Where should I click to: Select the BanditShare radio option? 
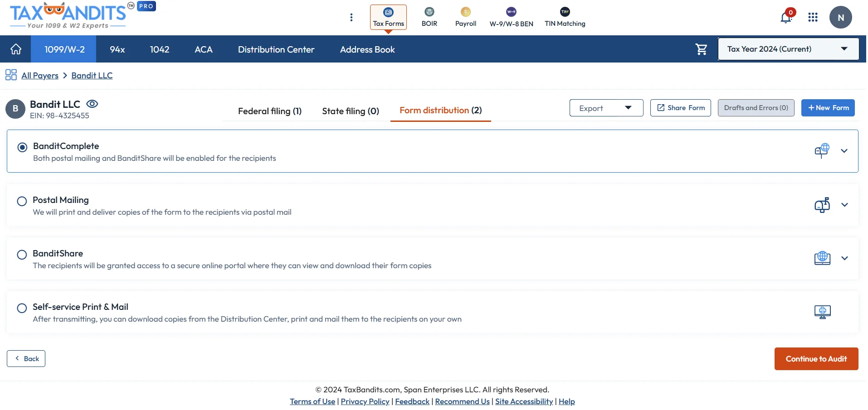coord(22,255)
